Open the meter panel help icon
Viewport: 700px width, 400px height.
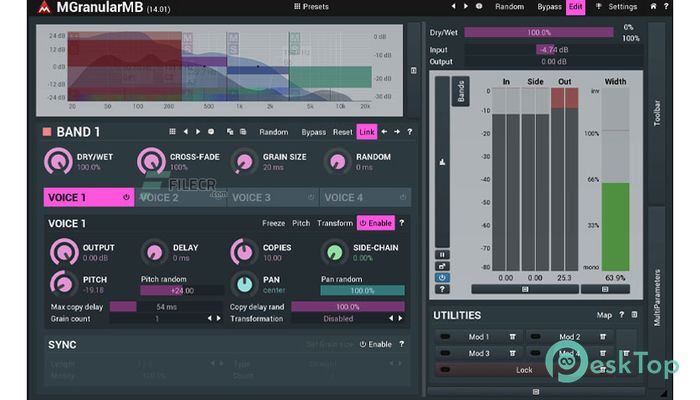point(442,289)
